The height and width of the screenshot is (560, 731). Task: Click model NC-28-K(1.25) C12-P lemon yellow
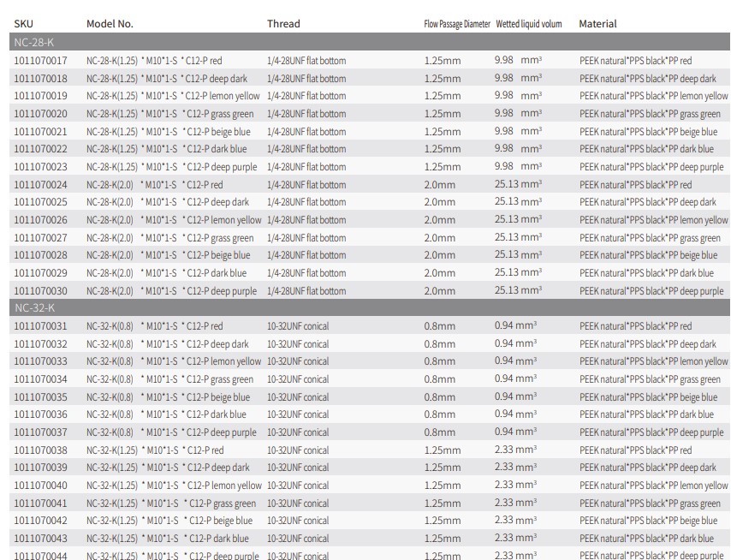173,96
